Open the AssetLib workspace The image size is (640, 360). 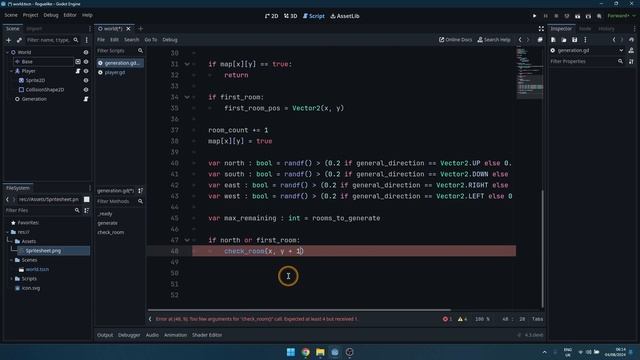(345, 16)
